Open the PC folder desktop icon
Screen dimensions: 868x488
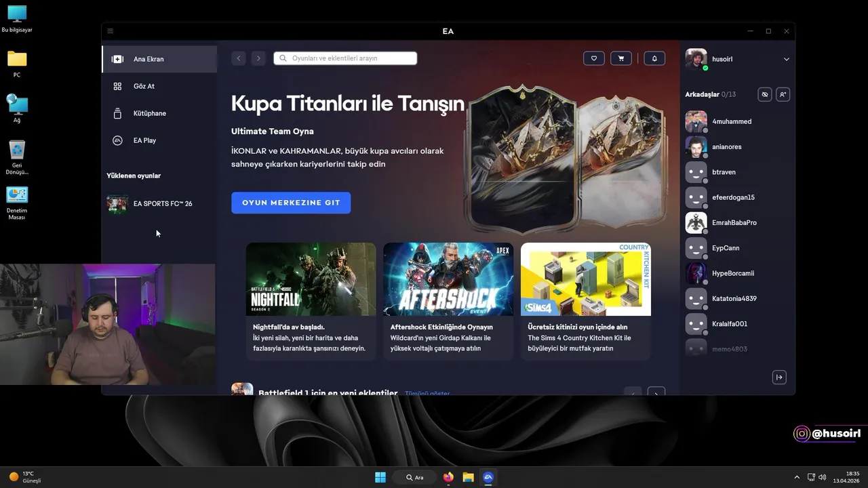17,64
